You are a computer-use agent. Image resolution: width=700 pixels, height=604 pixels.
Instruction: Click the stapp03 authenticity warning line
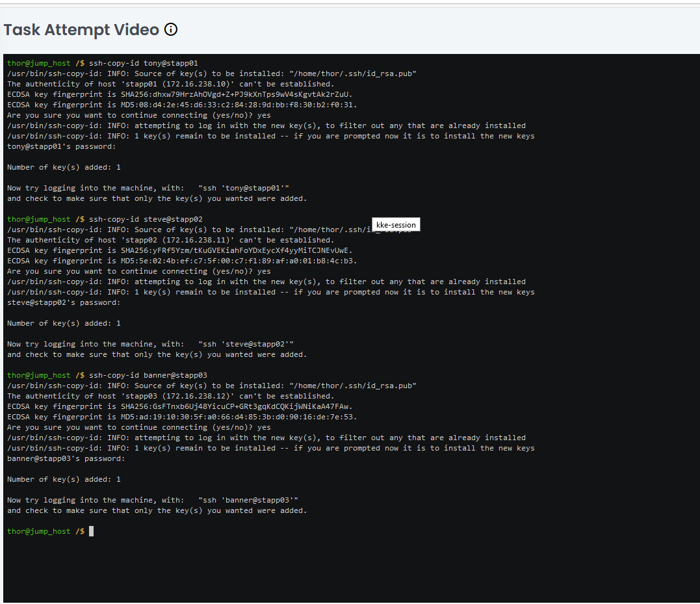[170, 396]
